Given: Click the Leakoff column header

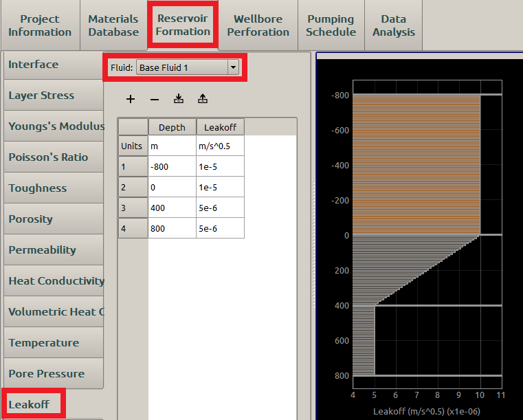Looking at the screenshot, I should 220,127.
